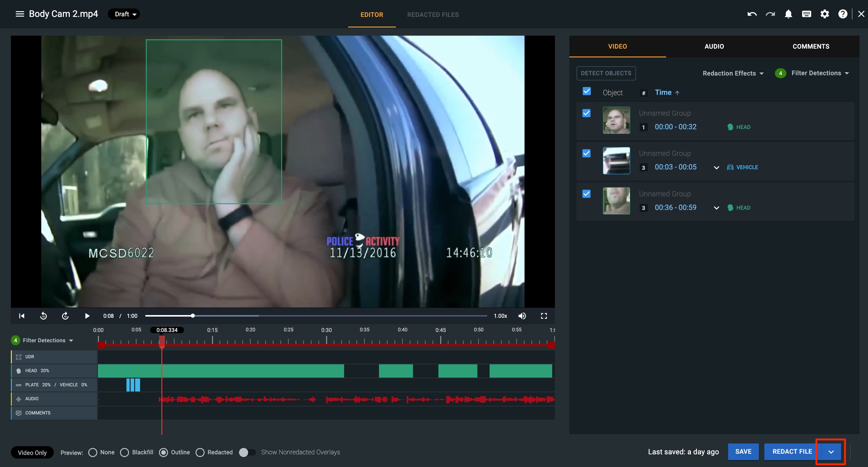Open the Redaction Effects dropdown
The width and height of the screenshot is (868, 467).
733,73
